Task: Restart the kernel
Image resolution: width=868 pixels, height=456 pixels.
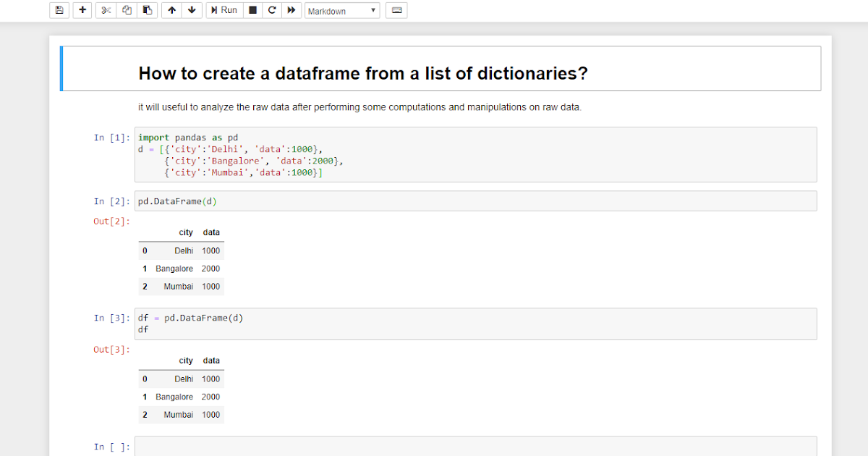Action: 271,9
